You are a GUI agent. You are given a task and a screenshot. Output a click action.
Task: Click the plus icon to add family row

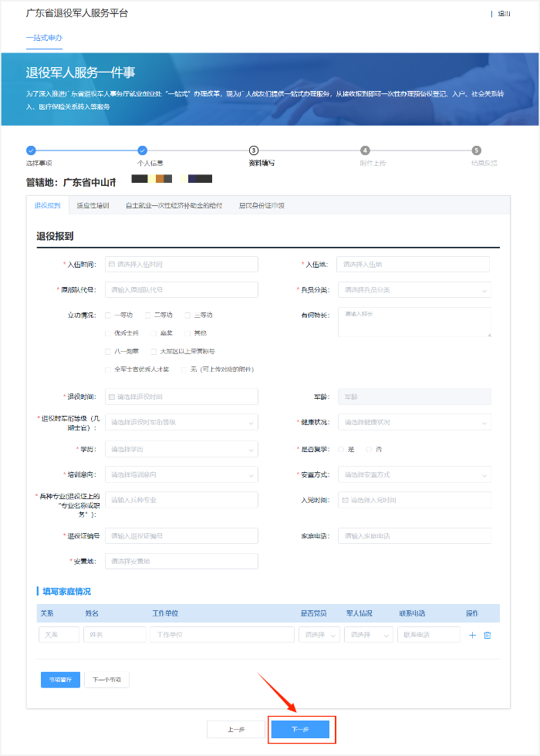[x=472, y=635]
